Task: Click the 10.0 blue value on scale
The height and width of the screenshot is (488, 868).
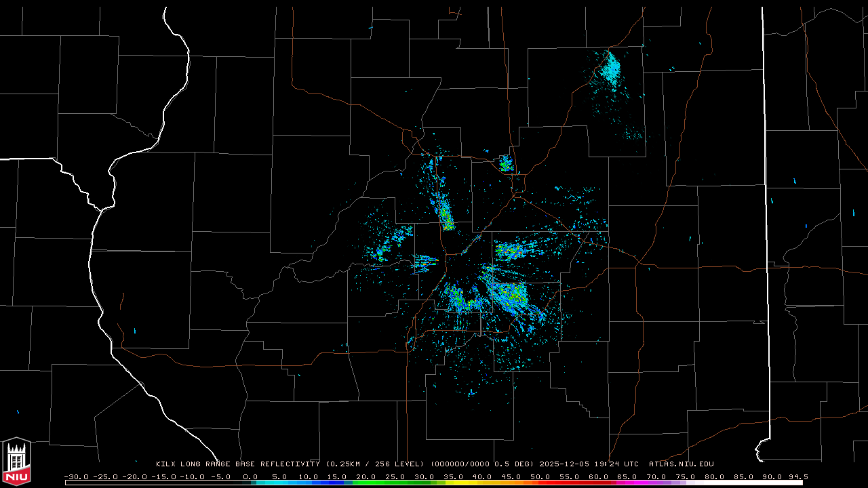Action: tap(309, 476)
